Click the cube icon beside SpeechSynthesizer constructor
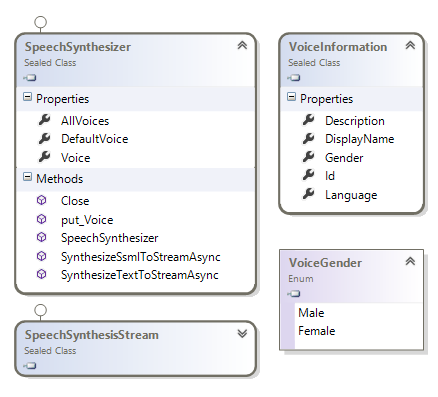 coord(41,237)
